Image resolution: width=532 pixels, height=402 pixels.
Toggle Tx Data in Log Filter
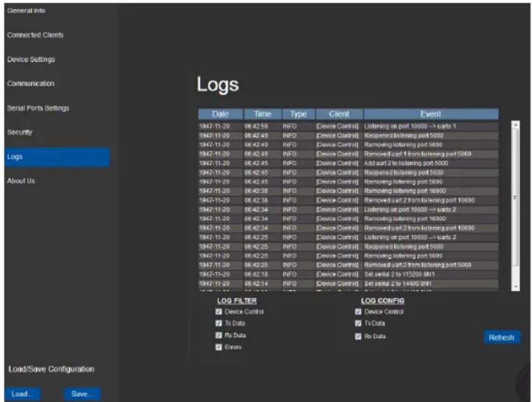[218, 323]
